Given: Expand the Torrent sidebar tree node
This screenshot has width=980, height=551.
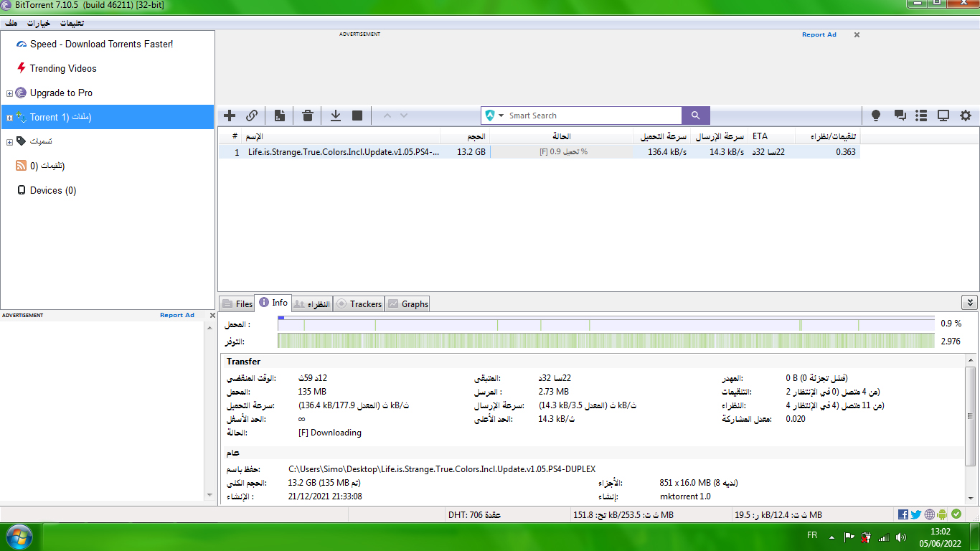Looking at the screenshot, I should (9, 118).
